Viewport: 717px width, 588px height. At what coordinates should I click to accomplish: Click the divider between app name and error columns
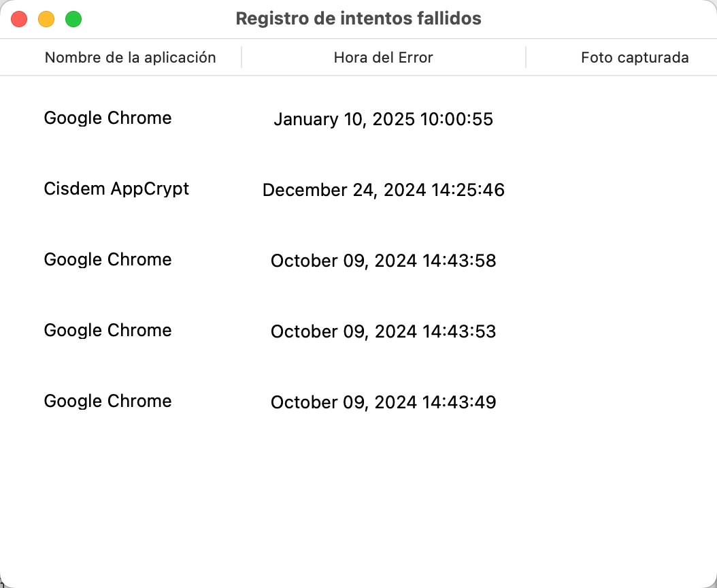click(241, 57)
